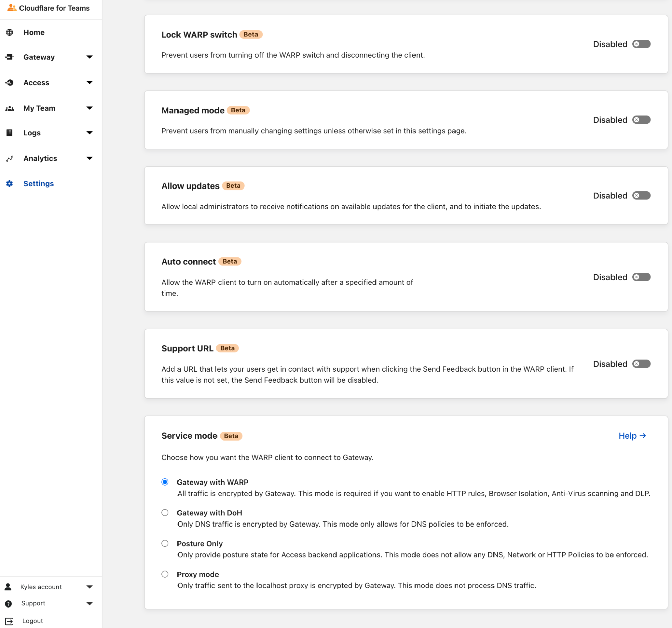
Task: Click the Beta badge beside Lock WARP switch
Action: point(251,35)
